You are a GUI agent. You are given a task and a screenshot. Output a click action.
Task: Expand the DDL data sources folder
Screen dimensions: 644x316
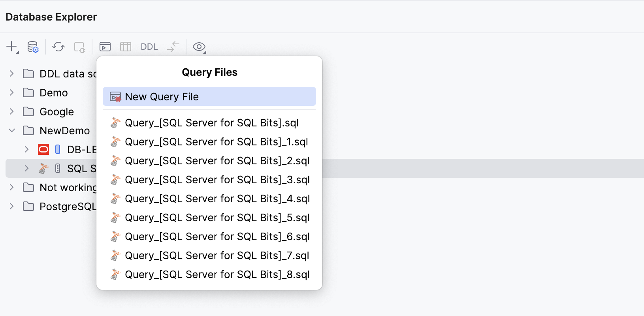point(12,74)
